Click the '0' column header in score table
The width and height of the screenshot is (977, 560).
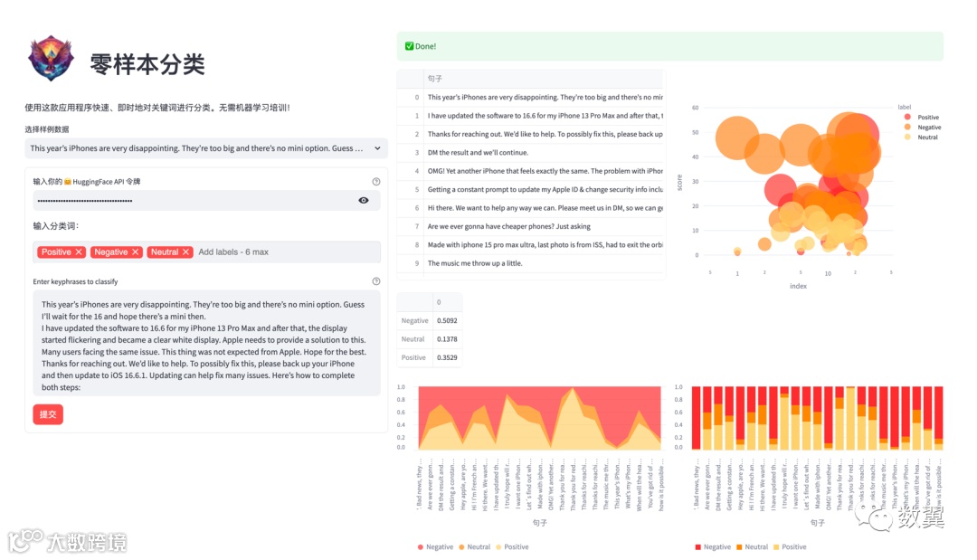(x=447, y=302)
